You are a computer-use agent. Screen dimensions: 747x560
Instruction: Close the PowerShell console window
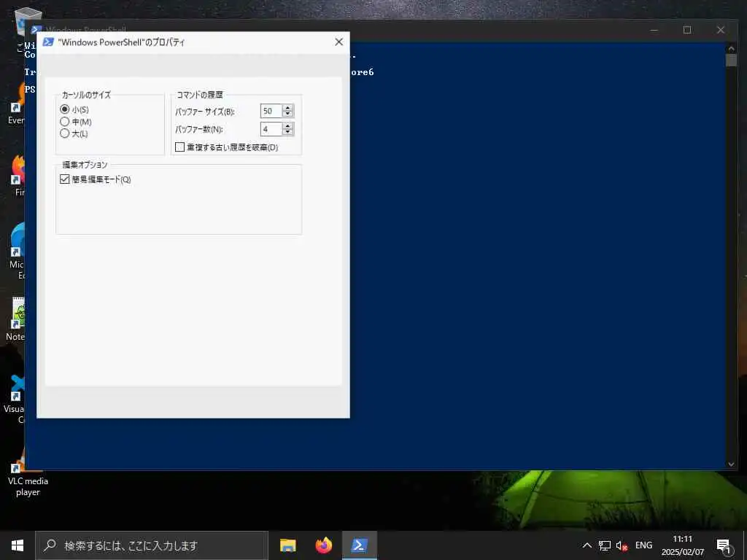[720, 30]
